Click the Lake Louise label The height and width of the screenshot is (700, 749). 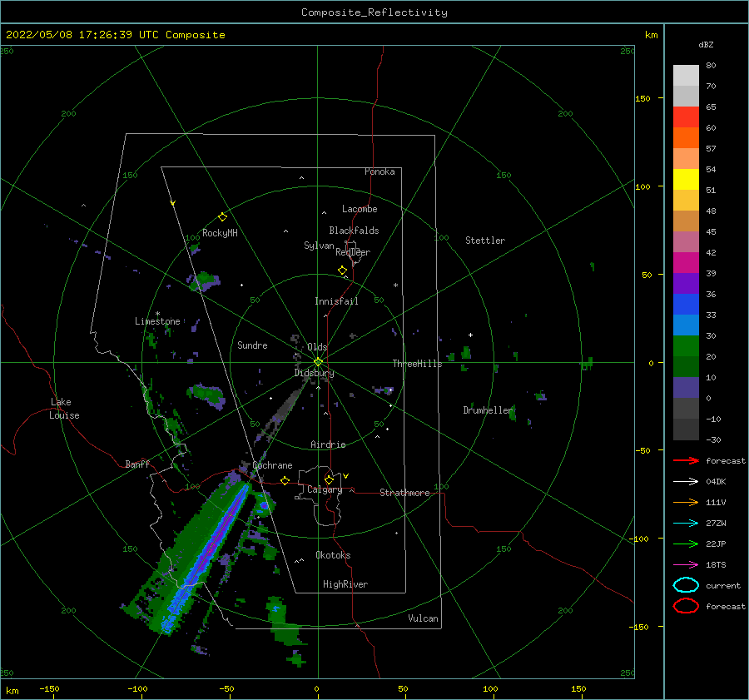[64, 409]
